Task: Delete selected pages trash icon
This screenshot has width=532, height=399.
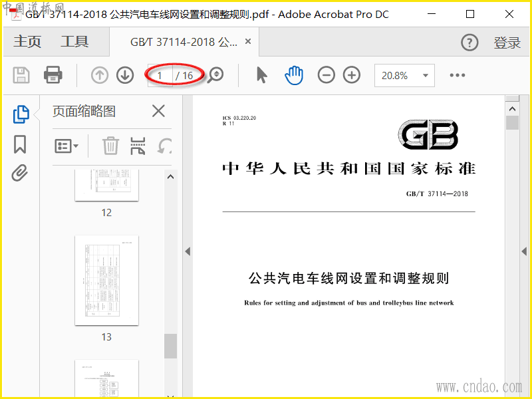Action: pos(110,146)
